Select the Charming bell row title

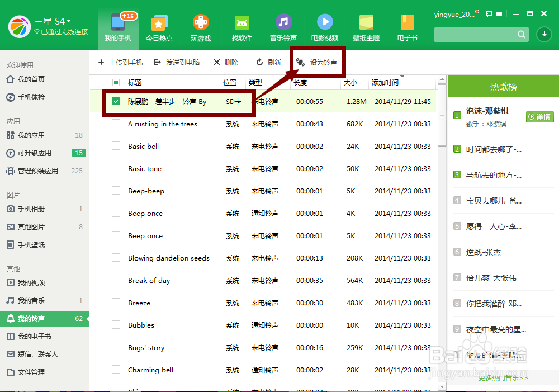pyautogui.click(x=151, y=370)
